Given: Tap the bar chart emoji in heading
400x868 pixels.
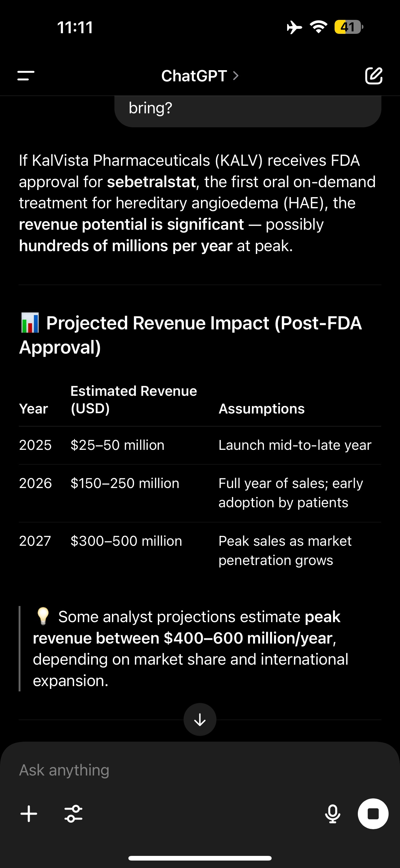Looking at the screenshot, I should (x=30, y=323).
